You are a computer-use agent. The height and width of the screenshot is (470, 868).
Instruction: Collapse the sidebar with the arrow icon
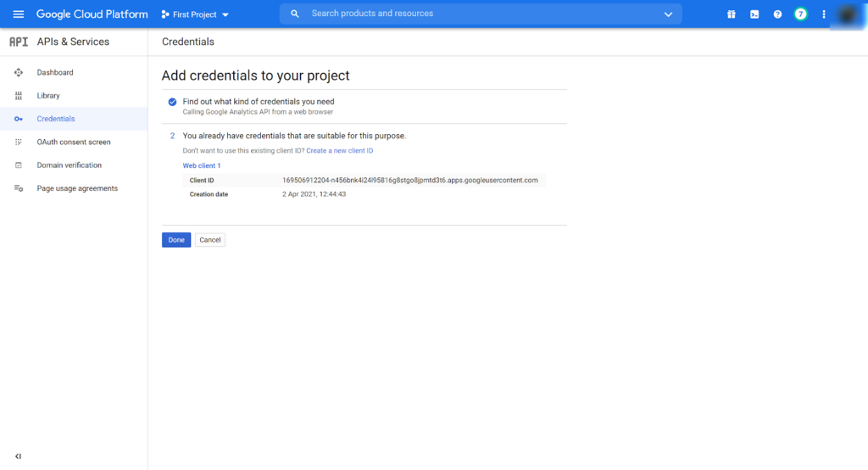point(19,456)
